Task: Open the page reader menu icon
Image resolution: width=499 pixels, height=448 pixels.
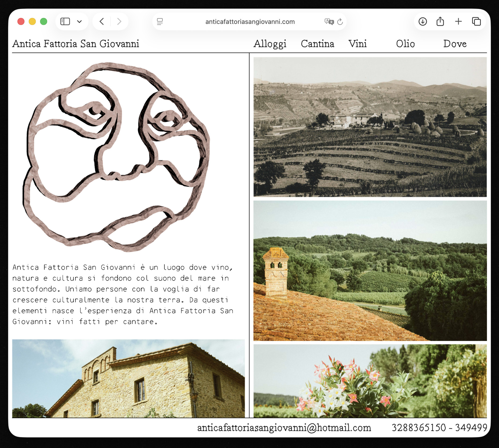Action: [x=160, y=21]
